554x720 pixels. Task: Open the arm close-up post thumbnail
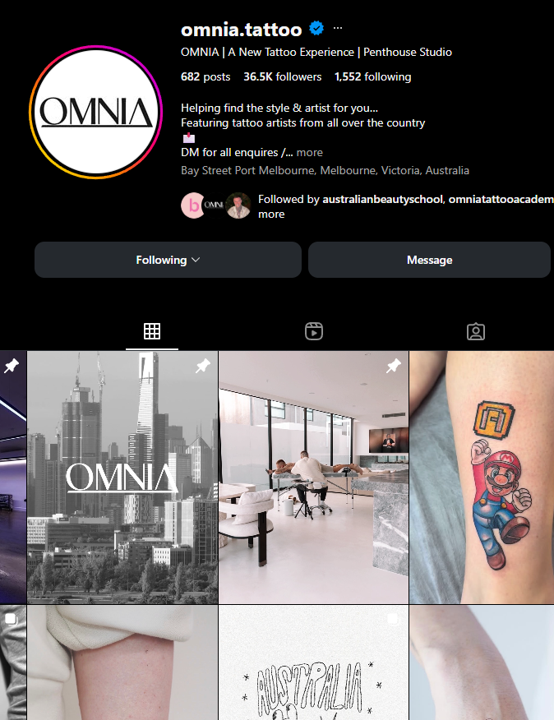click(122, 663)
